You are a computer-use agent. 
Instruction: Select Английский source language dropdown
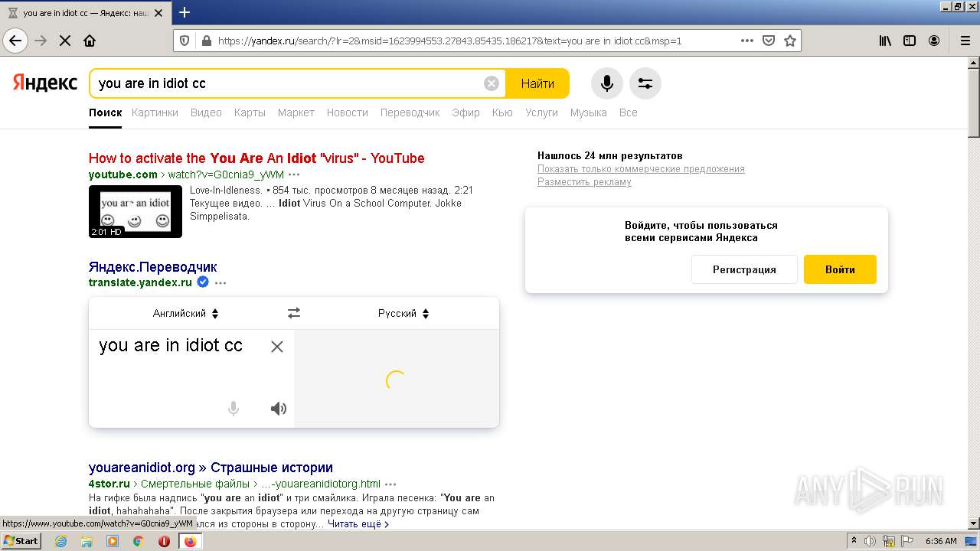(x=186, y=313)
